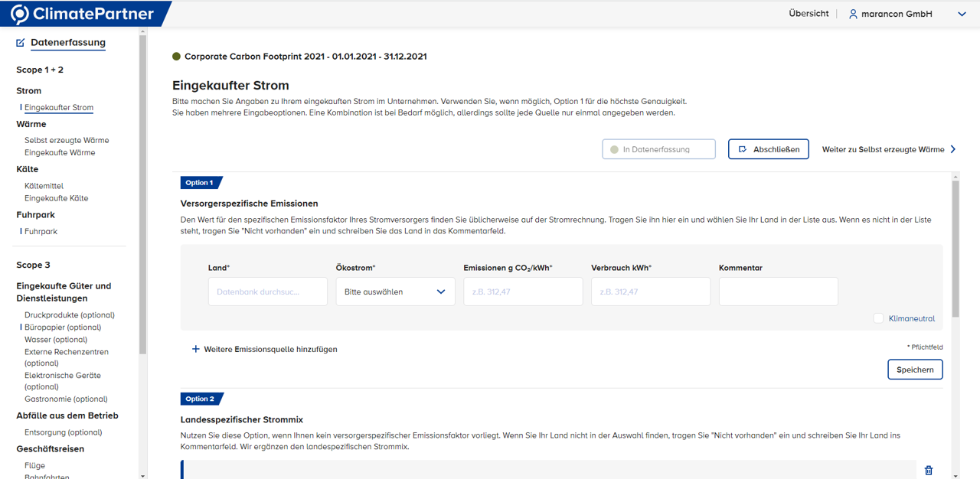
Task: Open Büropapier (optional) in sidebar
Action: [x=63, y=327]
